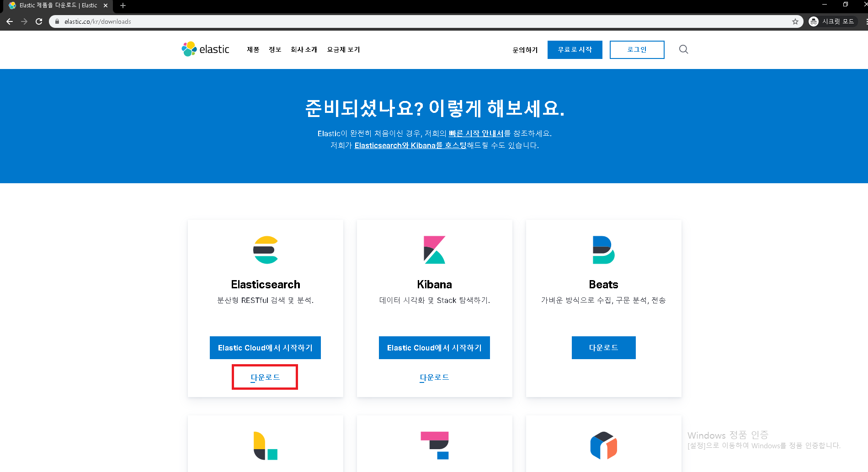Viewport: 868px width, 472px height.
Task: Click Kibana's 다운로드 link
Action: point(434,377)
